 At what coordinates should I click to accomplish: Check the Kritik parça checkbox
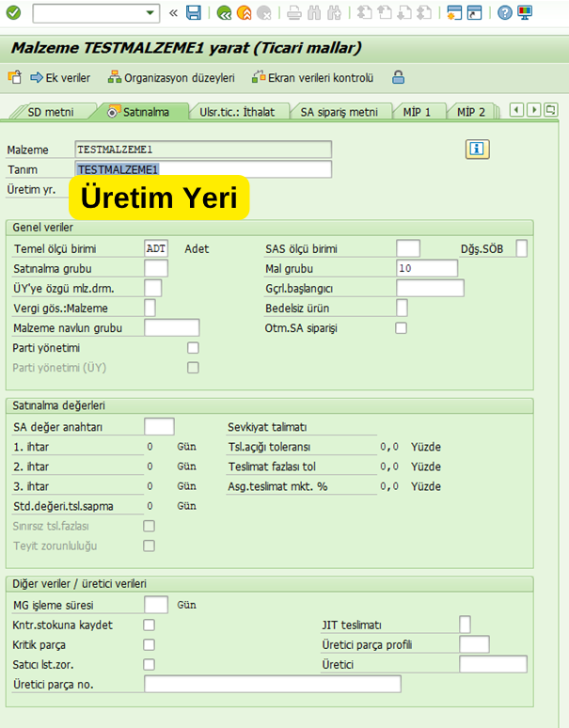(149, 645)
